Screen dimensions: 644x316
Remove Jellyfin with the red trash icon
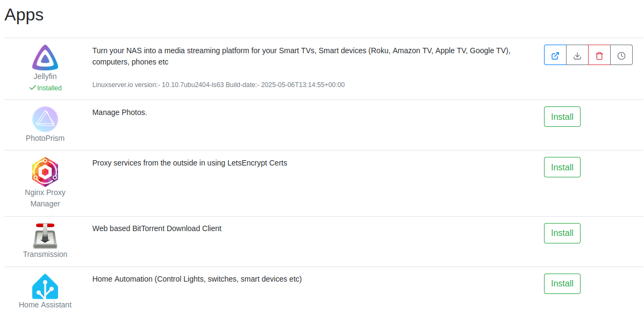point(599,55)
